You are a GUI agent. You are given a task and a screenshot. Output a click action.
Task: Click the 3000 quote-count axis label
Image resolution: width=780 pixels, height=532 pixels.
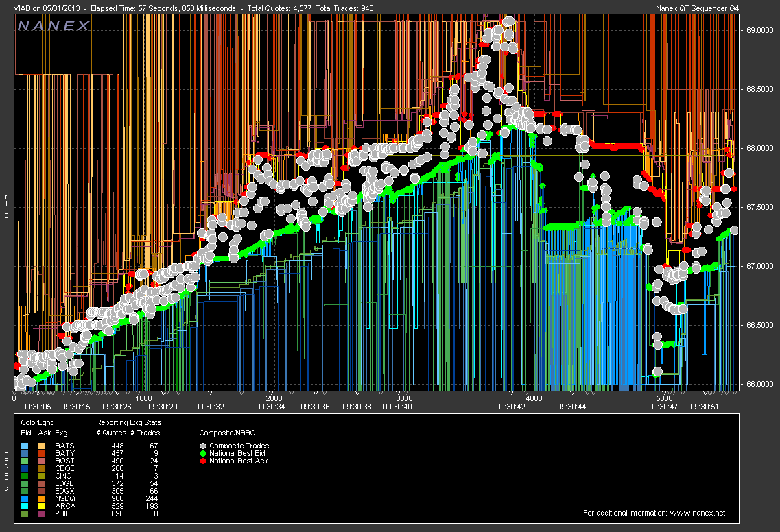[404, 398]
